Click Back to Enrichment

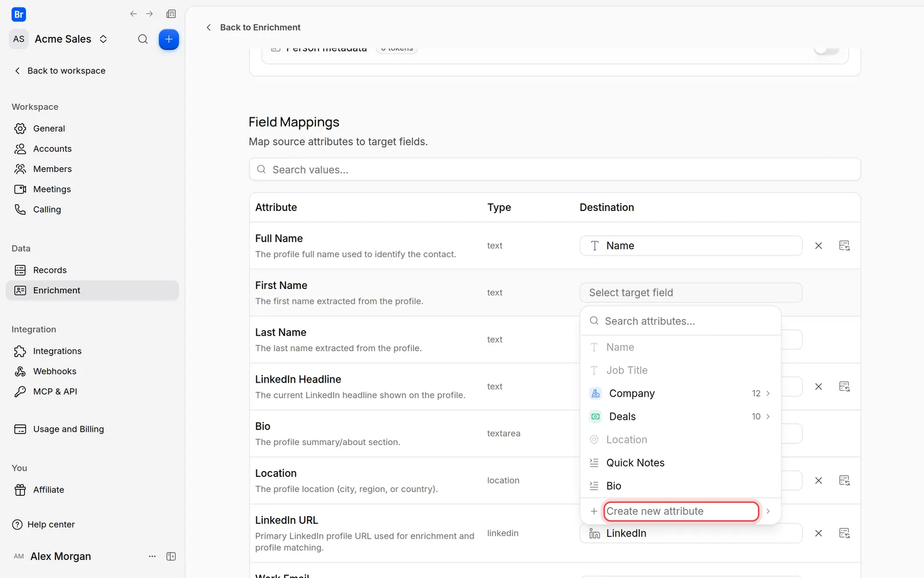(x=254, y=27)
